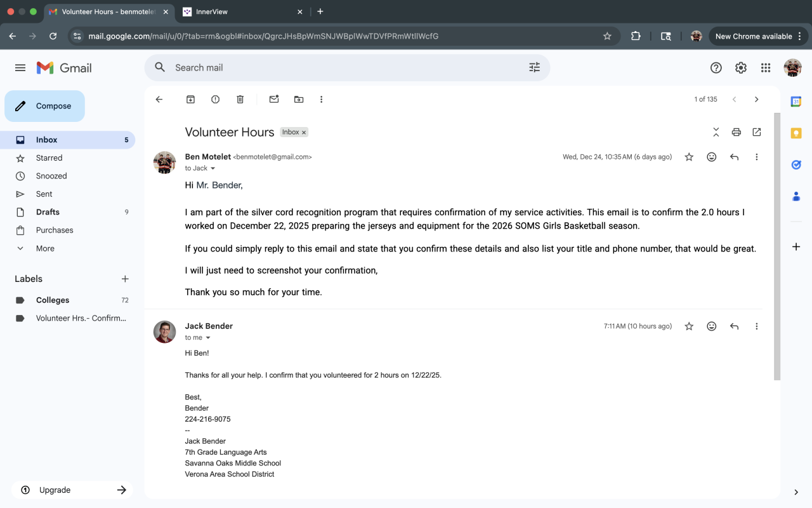Click the Compose button
812x508 pixels.
(x=45, y=106)
